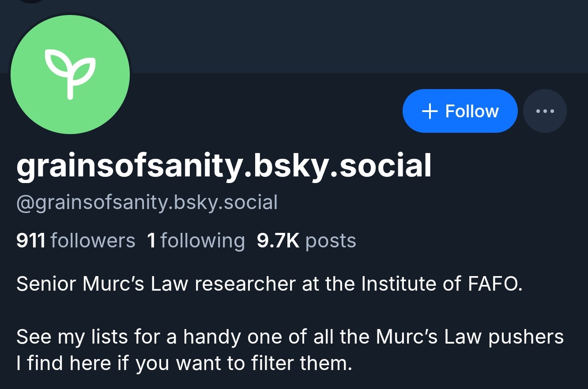The width and height of the screenshot is (588, 389).
Task: Click the plus icon on Follow
Action: 430,111
